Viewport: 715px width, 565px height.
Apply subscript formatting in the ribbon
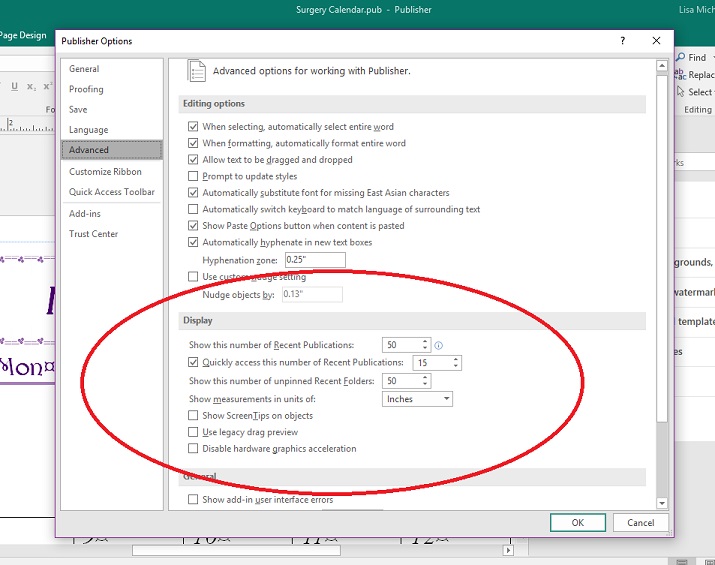click(x=31, y=86)
